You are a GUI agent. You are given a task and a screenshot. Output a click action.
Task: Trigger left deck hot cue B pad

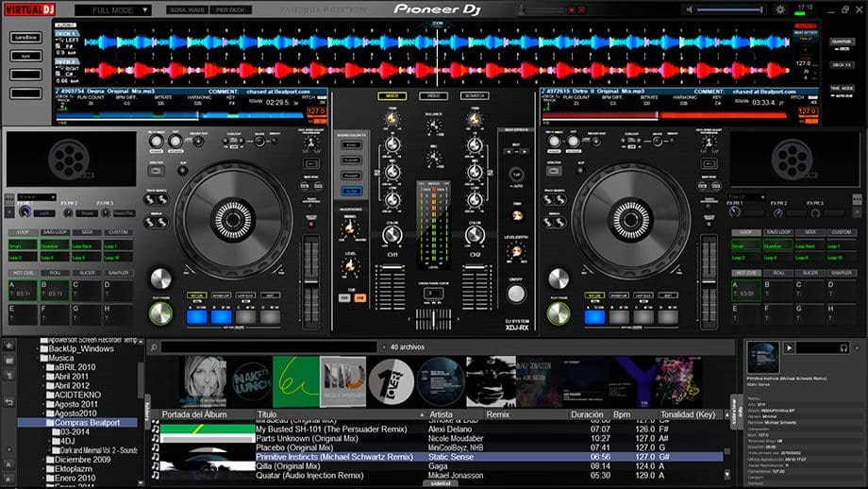(55, 290)
